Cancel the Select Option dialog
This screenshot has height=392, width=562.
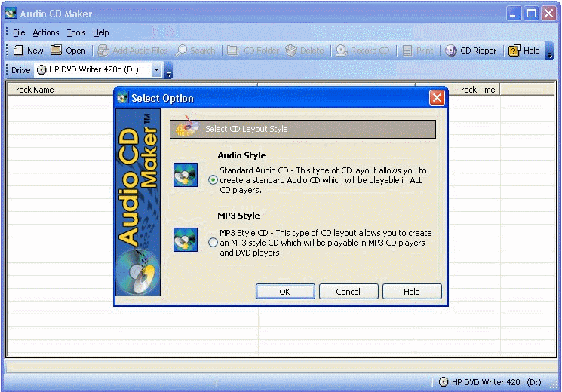click(x=349, y=291)
